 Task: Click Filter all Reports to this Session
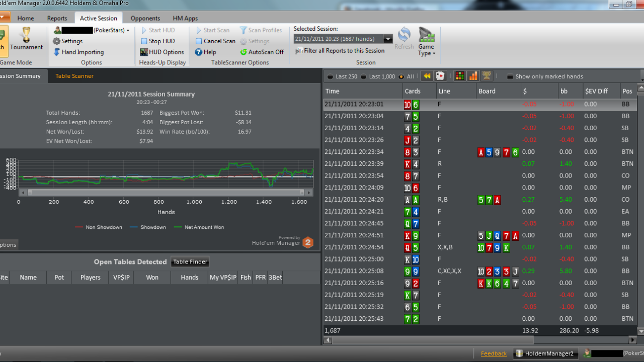coord(340,51)
